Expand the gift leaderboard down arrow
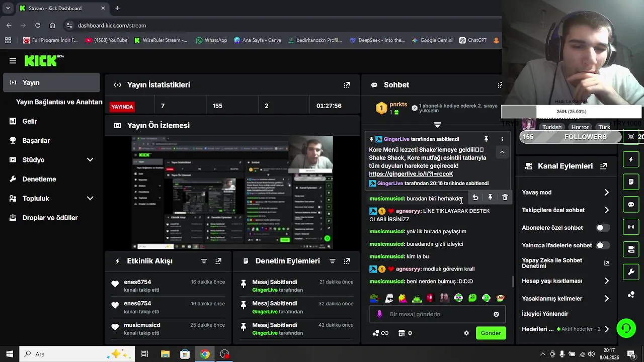This screenshot has height=362, width=644. tap(437, 124)
